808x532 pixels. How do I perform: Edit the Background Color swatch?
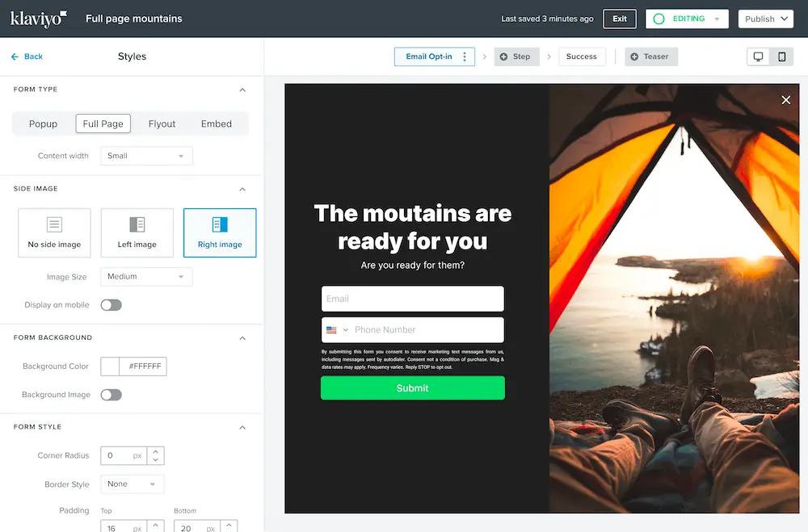(110, 366)
